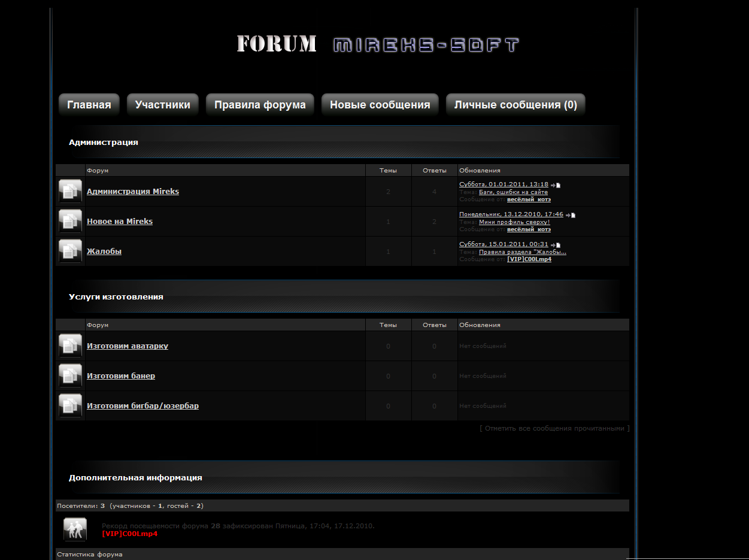This screenshot has height=560, width=749.
Task: Open the Новое на Mireks forum
Action: (120, 222)
